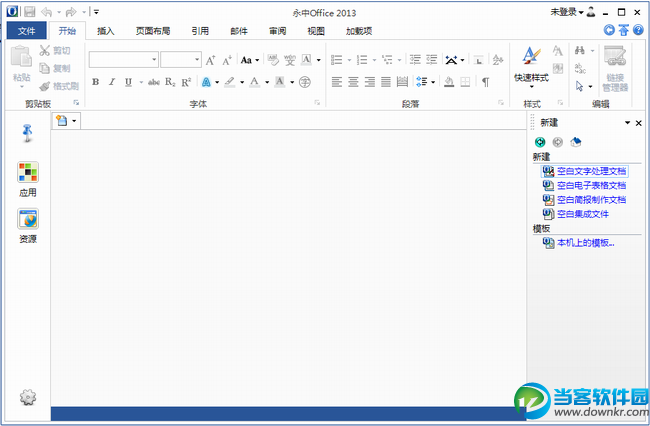Open blank presentation document link
The height and width of the screenshot is (426, 650).
pos(591,200)
